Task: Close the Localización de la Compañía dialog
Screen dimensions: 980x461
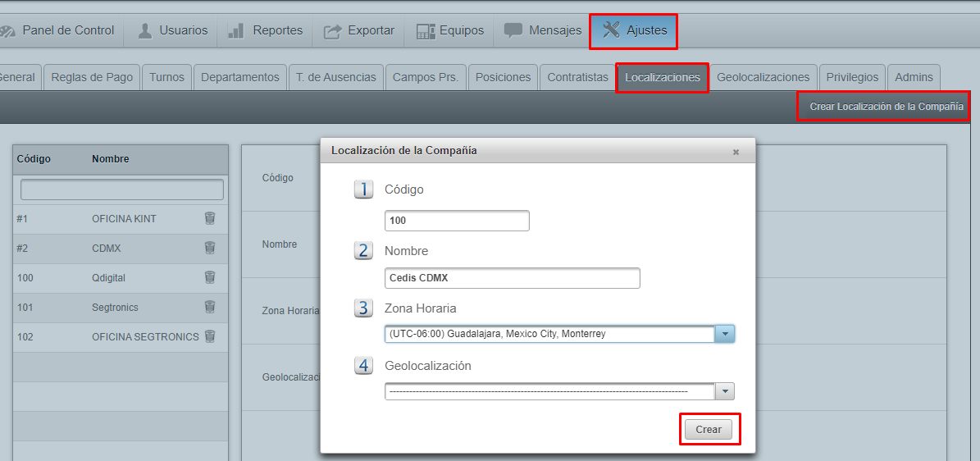Action: click(x=736, y=152)
